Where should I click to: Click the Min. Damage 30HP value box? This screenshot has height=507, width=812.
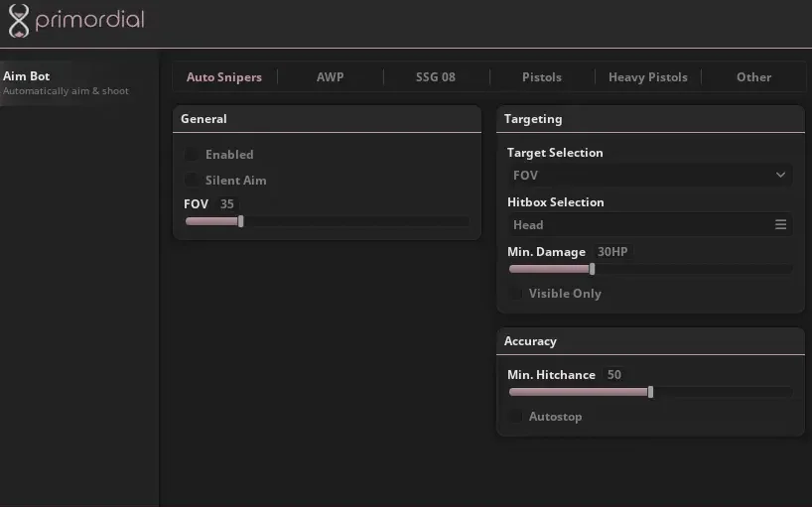612,252
